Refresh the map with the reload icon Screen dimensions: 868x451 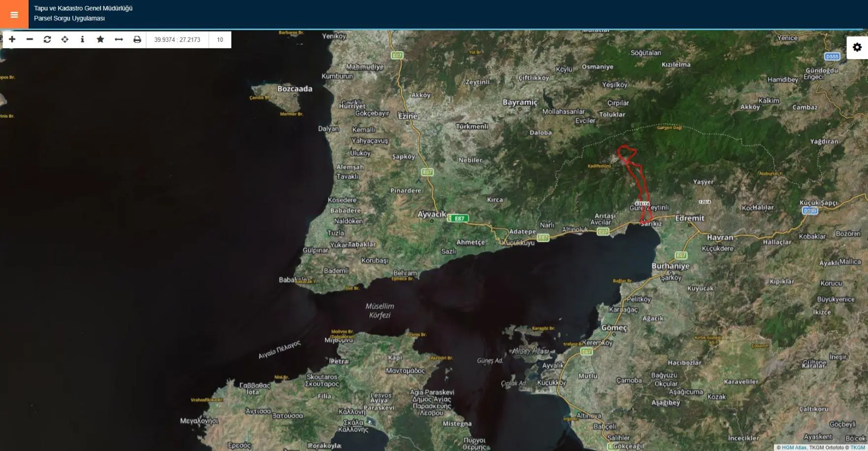(x=47, y=39)
